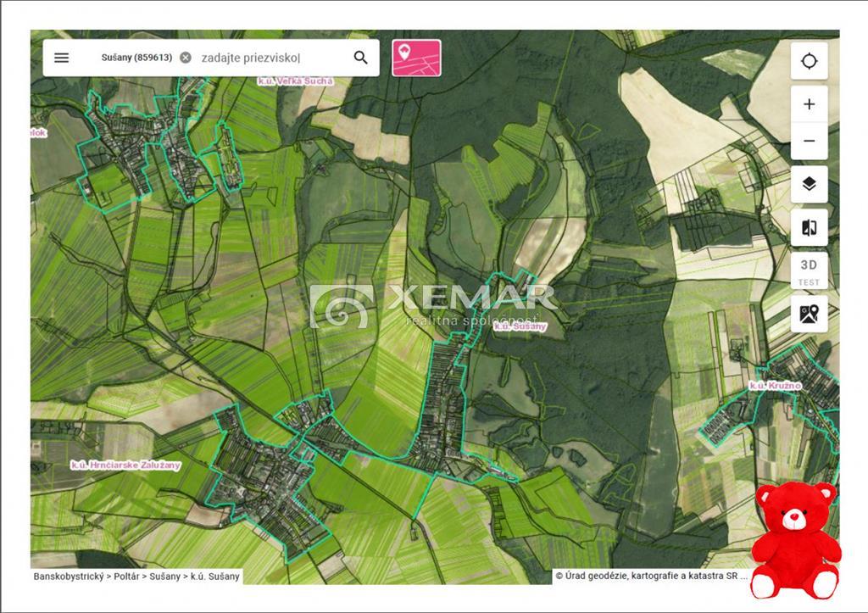Click the k.ú. Veľká Suchá label
Viewport: 868px width, 613px height.
296,81
